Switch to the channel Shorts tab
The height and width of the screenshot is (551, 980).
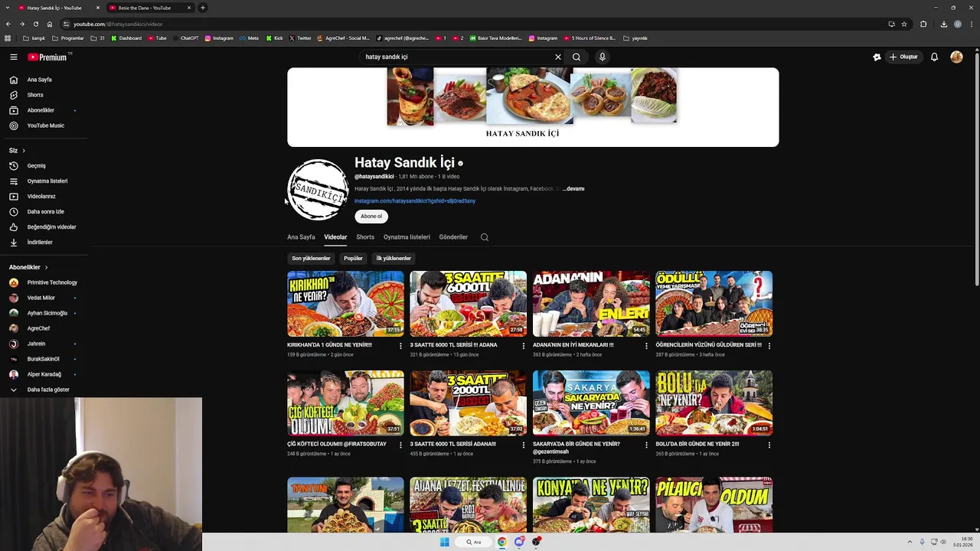pos(365,237)
